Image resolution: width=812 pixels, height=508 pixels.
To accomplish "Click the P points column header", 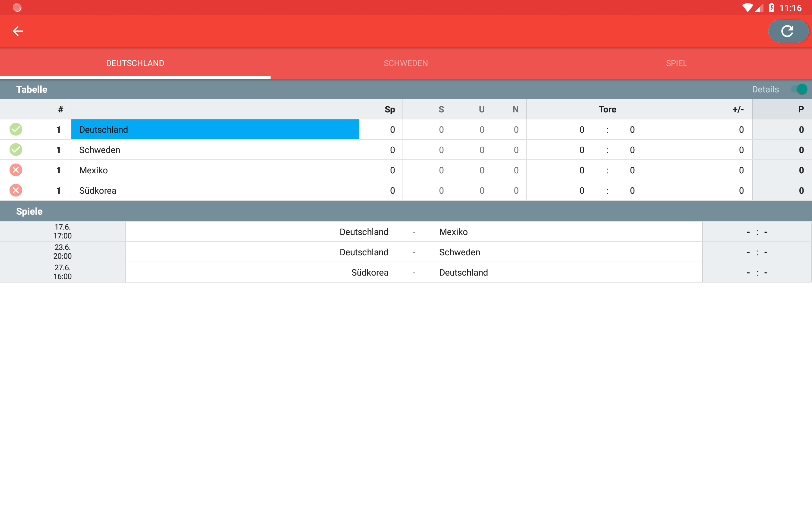I will click(801, 110).
